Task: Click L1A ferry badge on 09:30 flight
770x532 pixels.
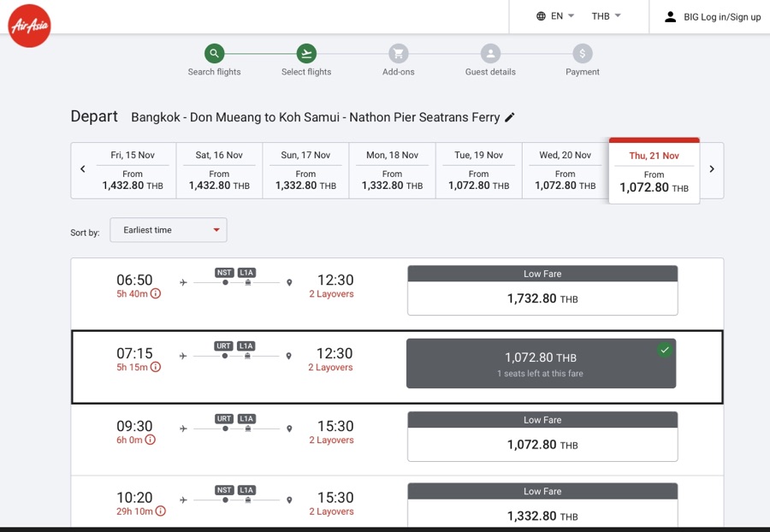Action: [x=246, y=418]
